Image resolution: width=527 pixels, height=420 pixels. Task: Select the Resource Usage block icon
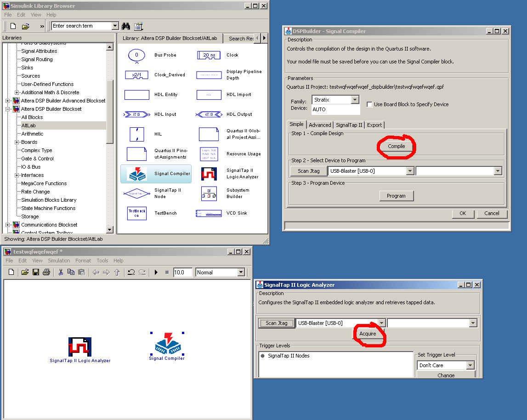[x=209, y=154]
